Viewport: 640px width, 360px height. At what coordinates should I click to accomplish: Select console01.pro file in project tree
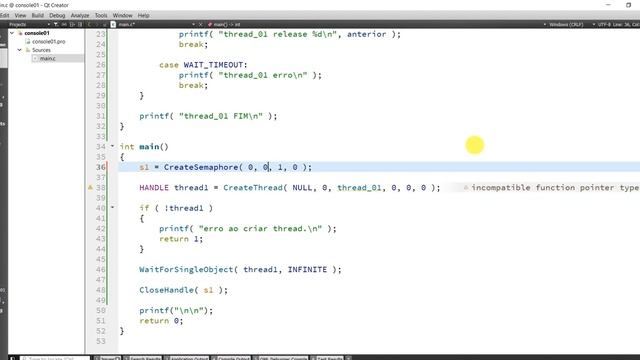48,42
